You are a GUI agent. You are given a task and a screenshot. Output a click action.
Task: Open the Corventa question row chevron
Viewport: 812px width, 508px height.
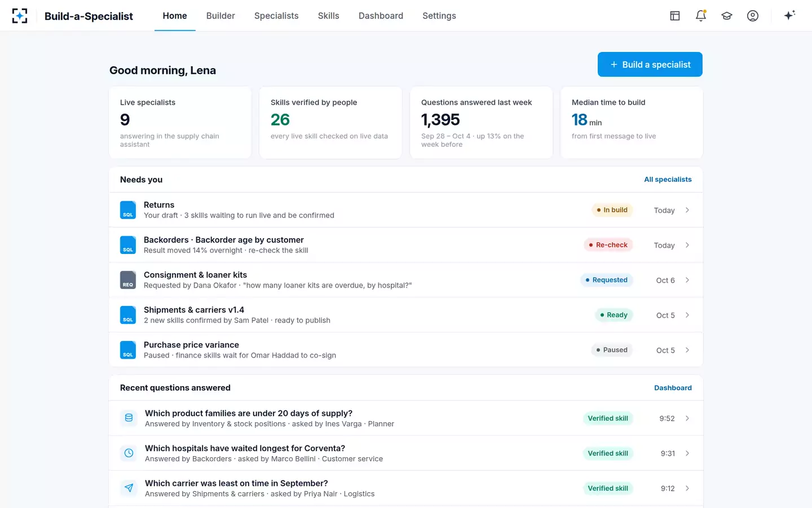[687, 453]
